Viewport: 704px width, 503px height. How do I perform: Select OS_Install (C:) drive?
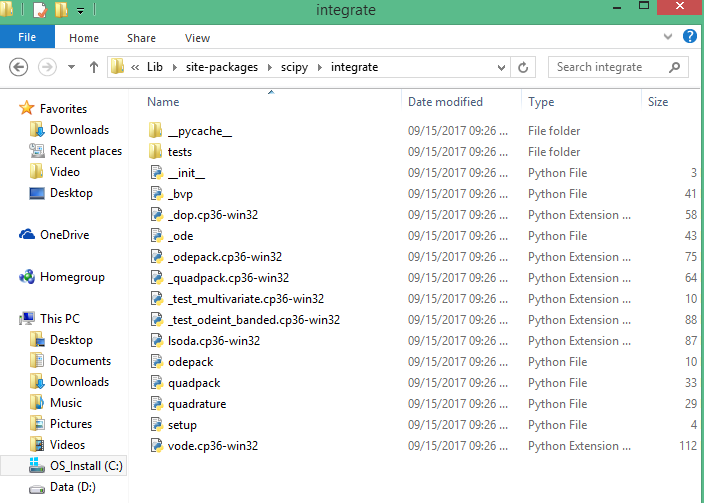(86, 466)
